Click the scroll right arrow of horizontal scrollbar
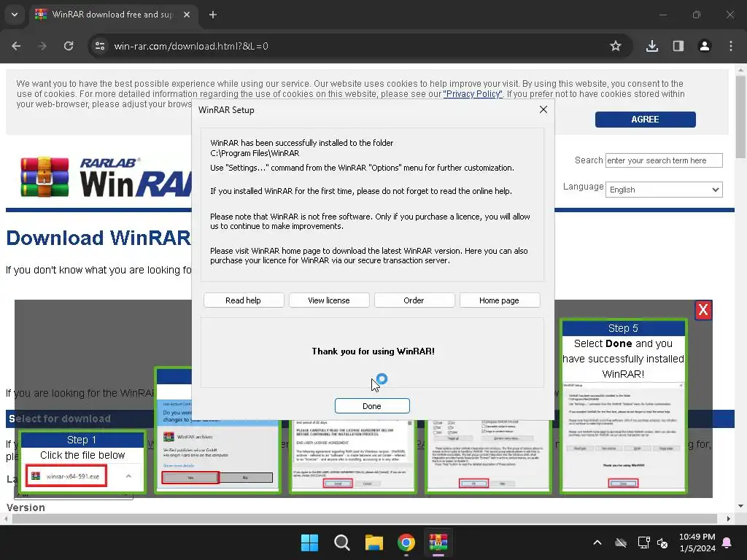The height and width of the screenshot is (560, 747). click(729, 518)
